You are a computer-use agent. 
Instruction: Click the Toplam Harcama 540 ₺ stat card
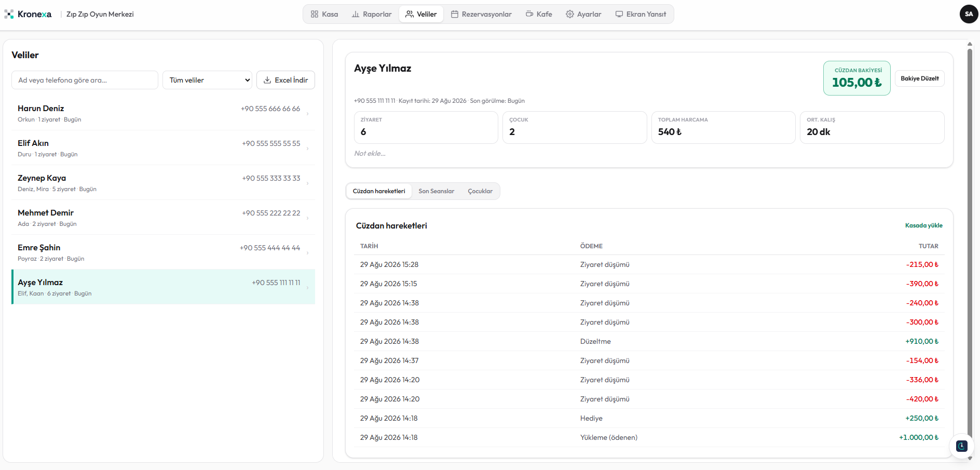pos(723,127)
